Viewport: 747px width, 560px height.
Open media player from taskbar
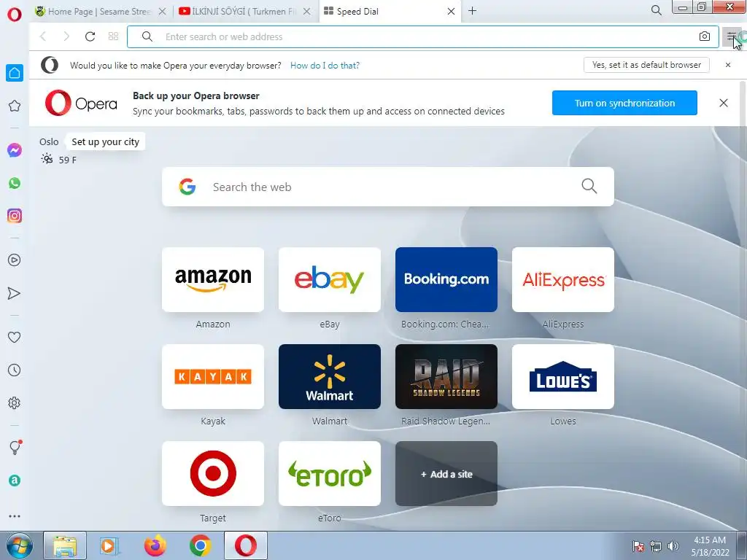109,545
